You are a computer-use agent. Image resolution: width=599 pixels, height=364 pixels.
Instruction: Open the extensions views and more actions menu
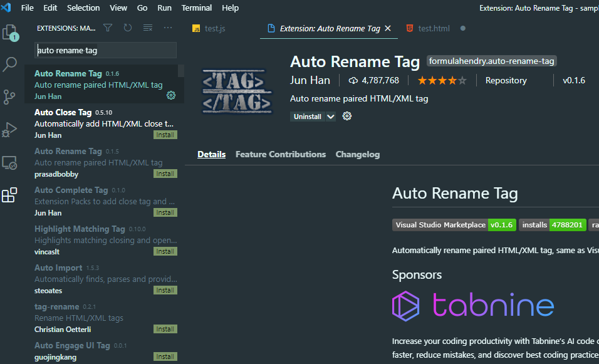(x=168, y=28)
